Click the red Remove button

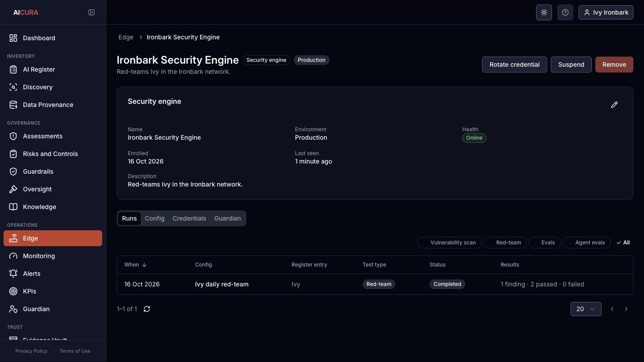pyautogui.click(x=614, y=65)
